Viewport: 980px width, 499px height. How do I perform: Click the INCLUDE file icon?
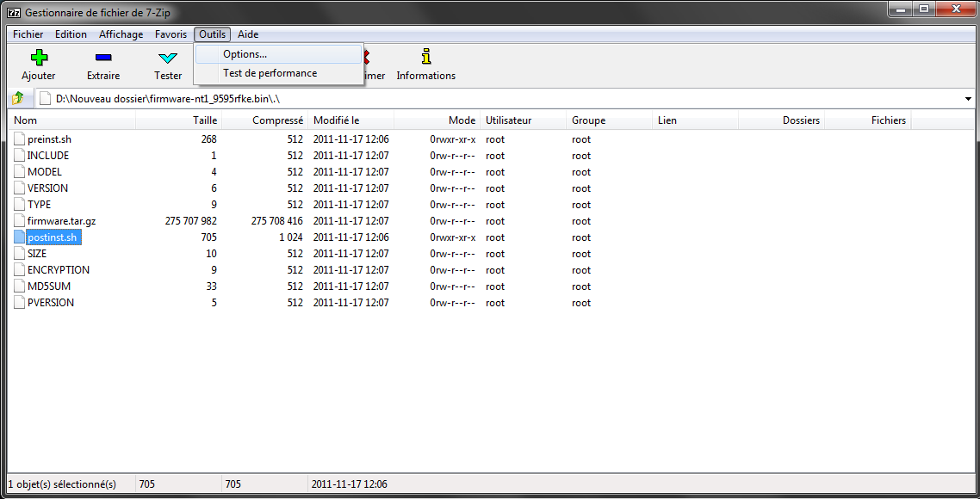tap(19, 156)
